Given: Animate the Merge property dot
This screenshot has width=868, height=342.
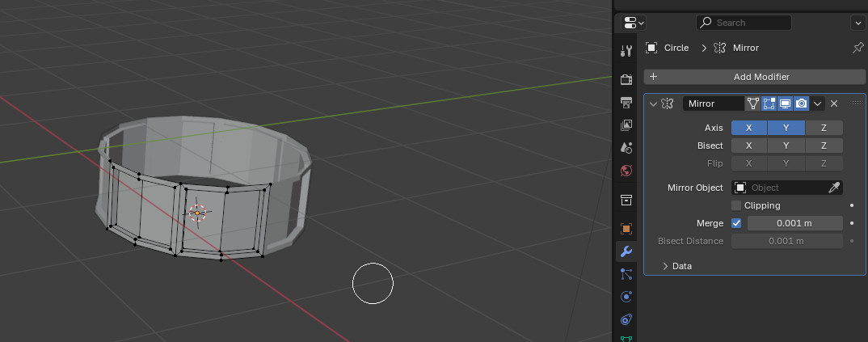Looking at the screenshot, I should (x=852, y=223).
